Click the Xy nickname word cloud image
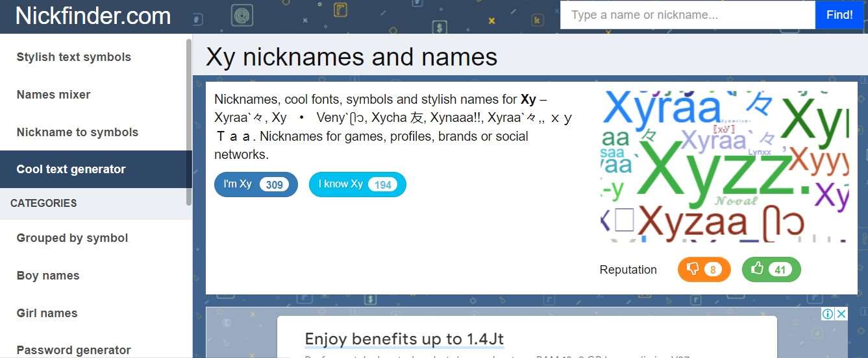The image size is (868, 358). [725, 167]
